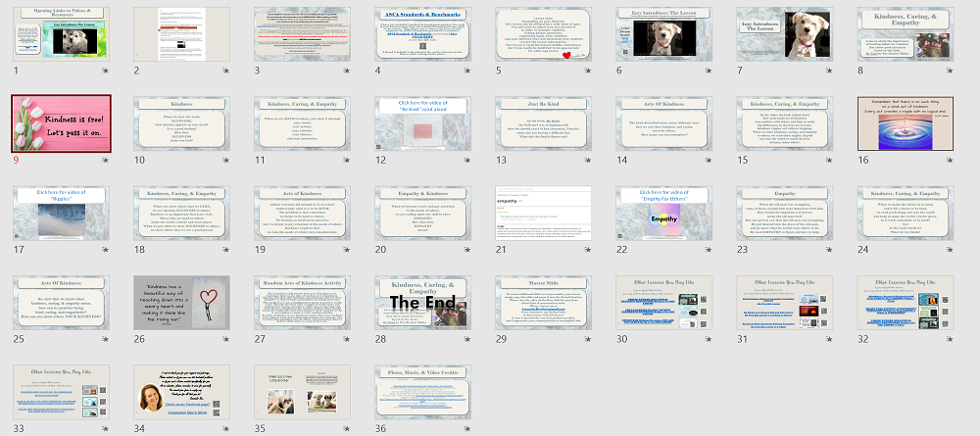Viewport: 980px width, 436px height.
Task: Select the slide with the woman's portrait photo
Action: click(180, 391)
